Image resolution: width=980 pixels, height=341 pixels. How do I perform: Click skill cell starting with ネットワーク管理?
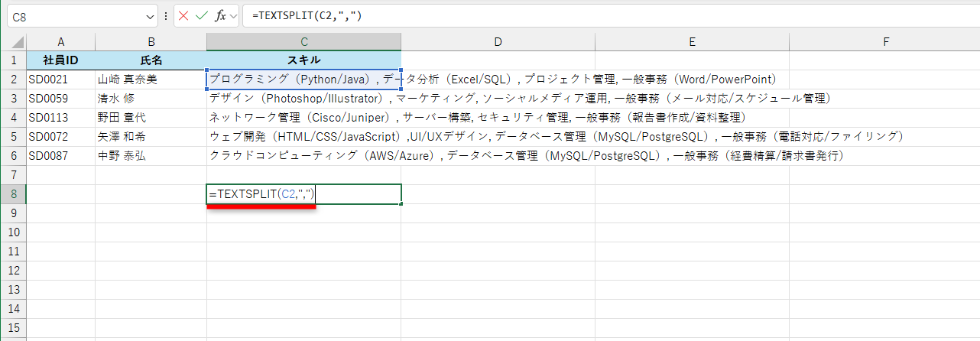click(x=303, y=118)
